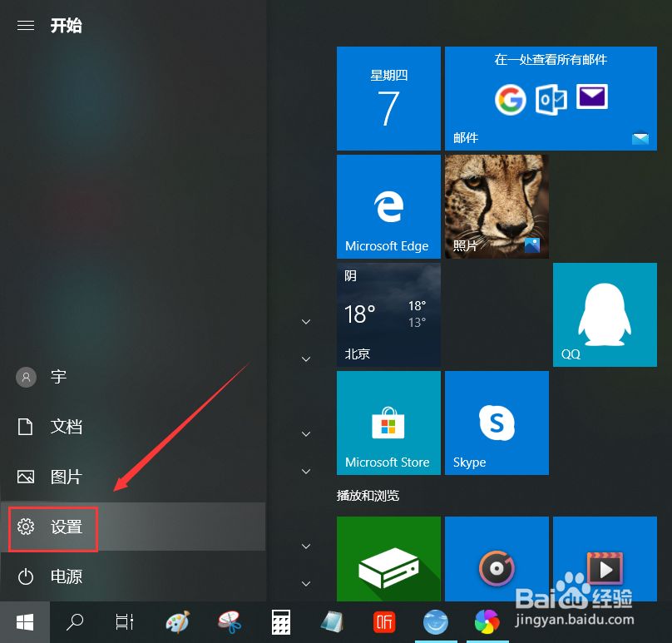
Task: Click the Google icon in the mail tile
Action: click(x=511, y=100)
